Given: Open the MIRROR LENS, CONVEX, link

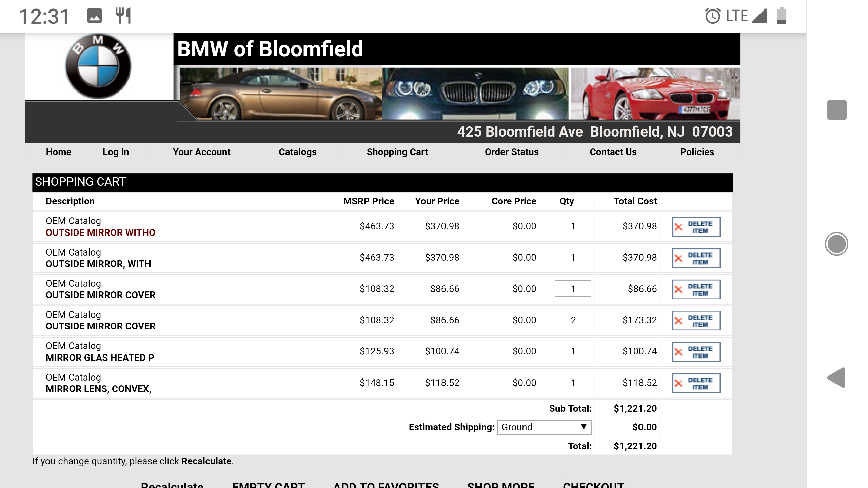Looking at the screenshot, I should [99, 389].
